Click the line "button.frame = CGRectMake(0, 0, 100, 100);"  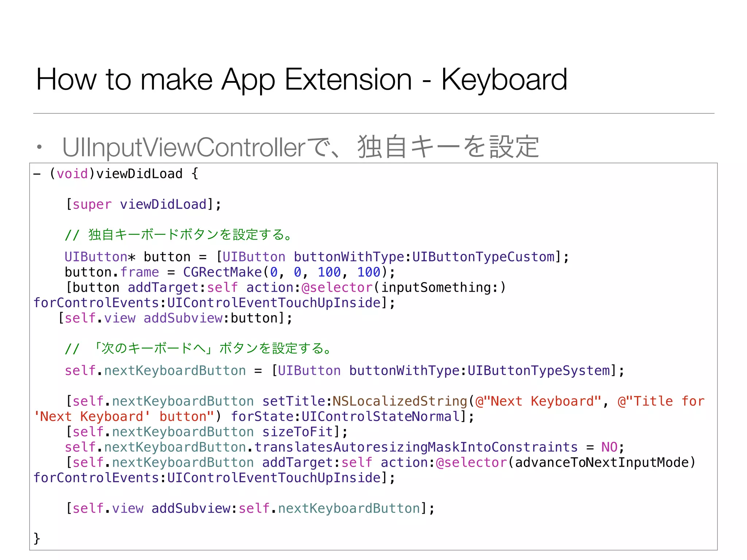[x=230, y=272]
